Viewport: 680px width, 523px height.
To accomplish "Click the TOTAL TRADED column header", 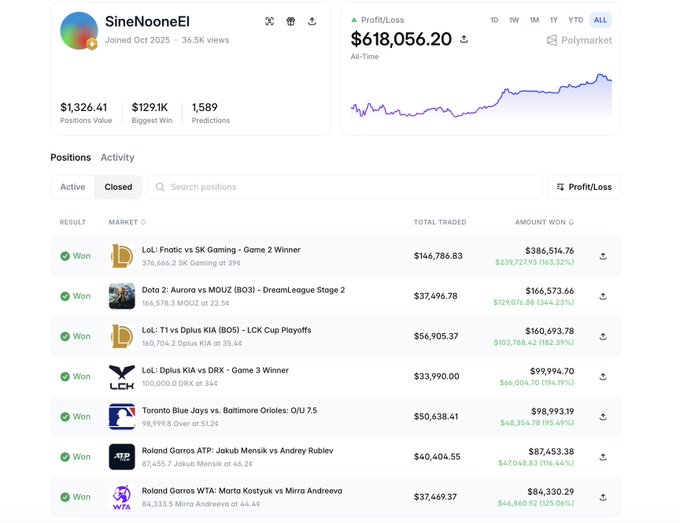I will [440, 222].
